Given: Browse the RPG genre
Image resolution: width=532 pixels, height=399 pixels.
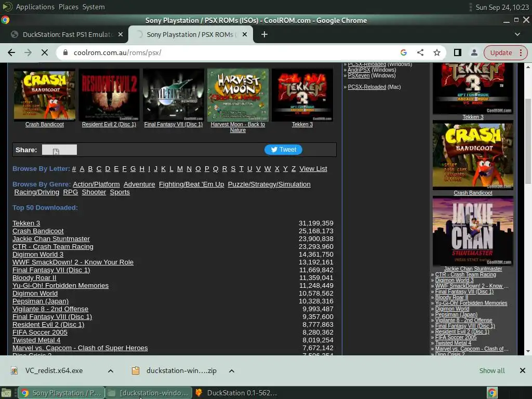Looking at the screenshot, I should tap(71, 192).
